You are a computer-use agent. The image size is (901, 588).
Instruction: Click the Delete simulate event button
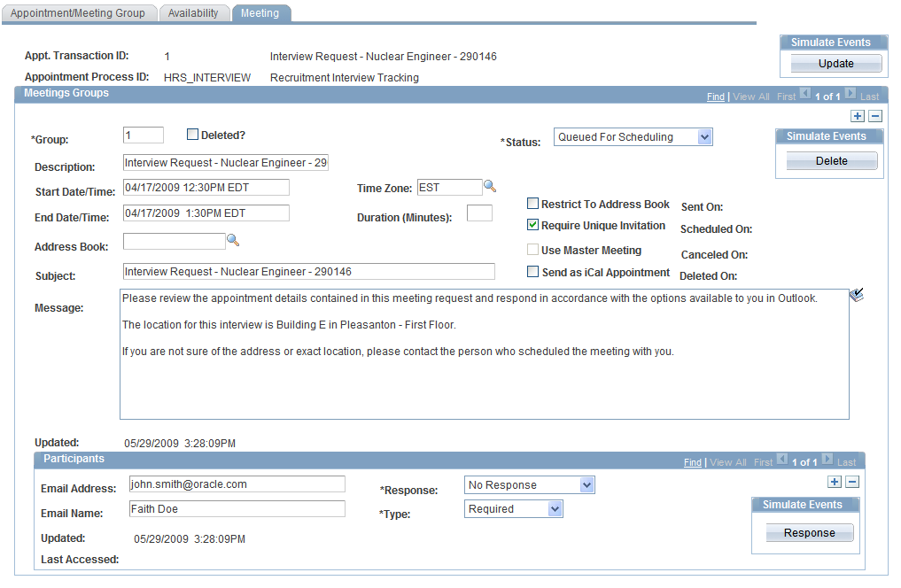tap(832, 161)
